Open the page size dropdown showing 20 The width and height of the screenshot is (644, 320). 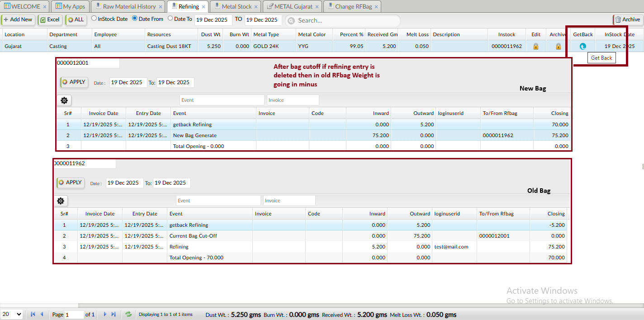[12, 314]
